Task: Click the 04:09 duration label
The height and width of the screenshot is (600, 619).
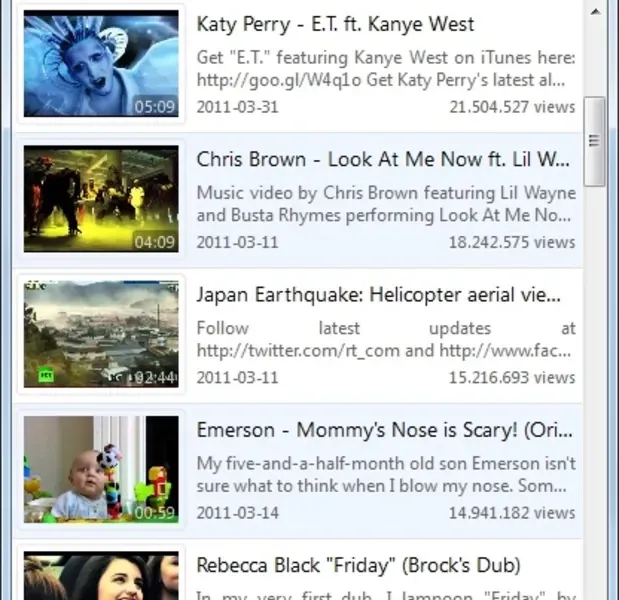Action: (154, 242)
